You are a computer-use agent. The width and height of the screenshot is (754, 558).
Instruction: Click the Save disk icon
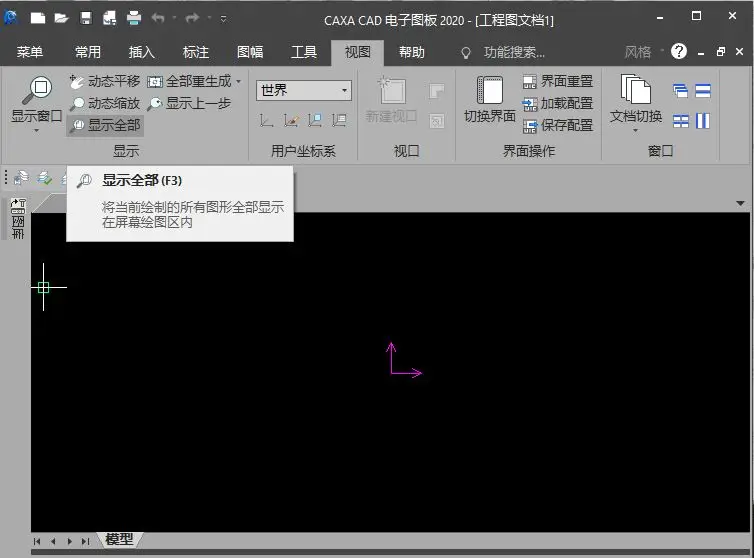86,18
